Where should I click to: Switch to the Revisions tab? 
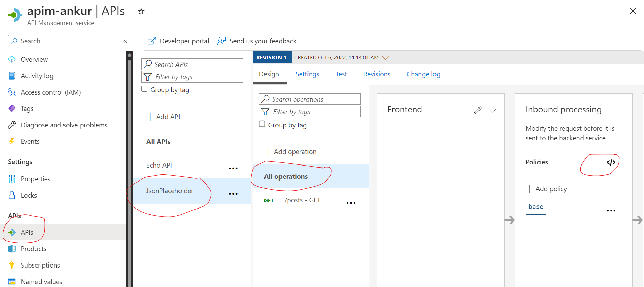coord(377,74)
